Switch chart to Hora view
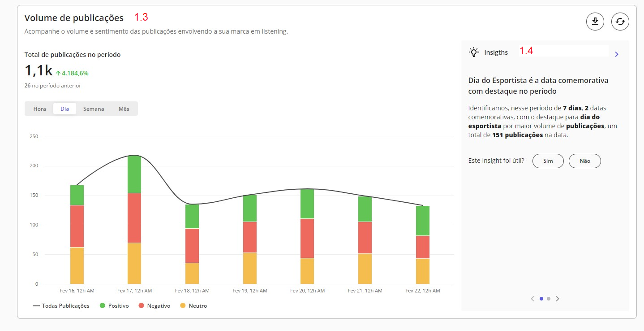 click(40, 109)
